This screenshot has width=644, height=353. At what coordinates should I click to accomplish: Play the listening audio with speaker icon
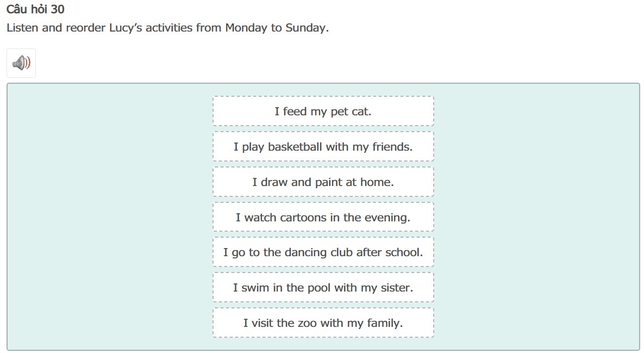(x=21, y=63)
